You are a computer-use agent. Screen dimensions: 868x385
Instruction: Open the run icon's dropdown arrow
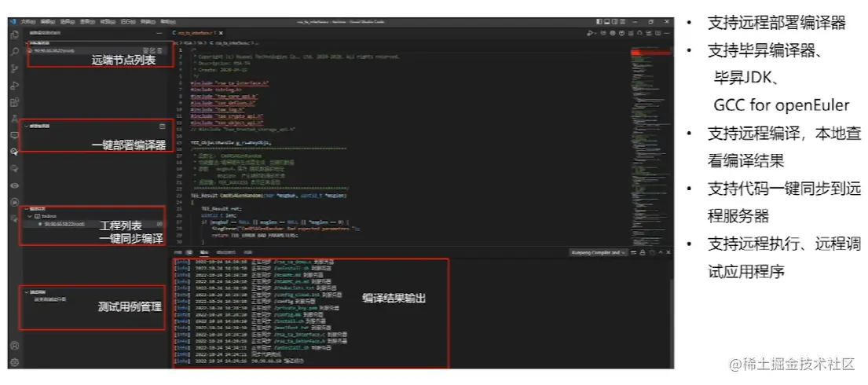pyautogui.click(x=595, y=33)
